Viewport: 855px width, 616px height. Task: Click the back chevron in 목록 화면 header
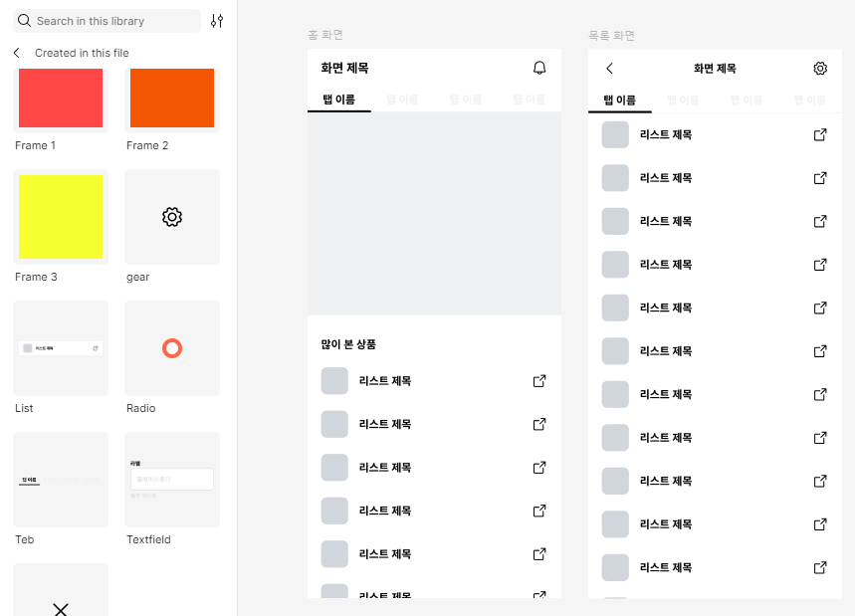point(609,68)
